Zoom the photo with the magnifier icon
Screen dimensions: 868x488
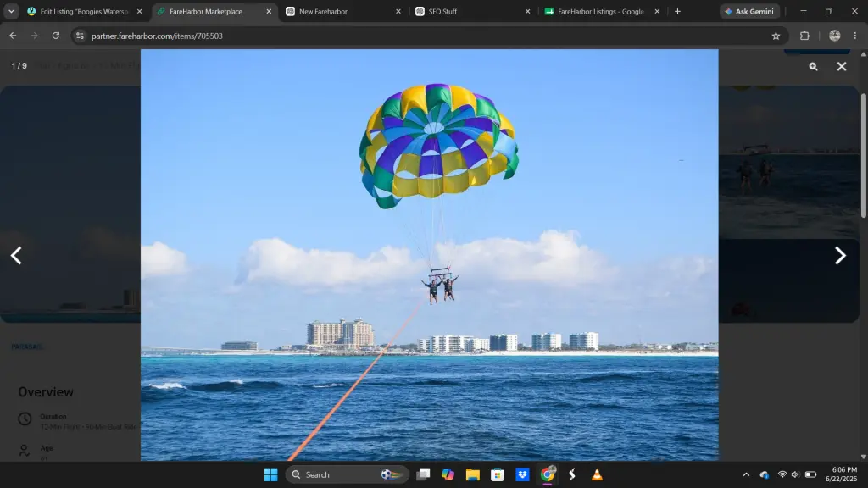click(813, 66)
